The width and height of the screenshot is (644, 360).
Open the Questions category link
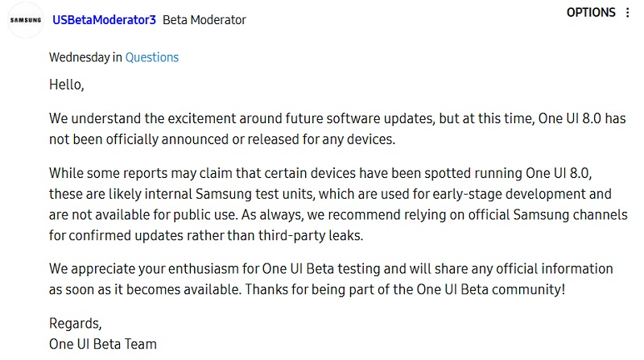152,57
